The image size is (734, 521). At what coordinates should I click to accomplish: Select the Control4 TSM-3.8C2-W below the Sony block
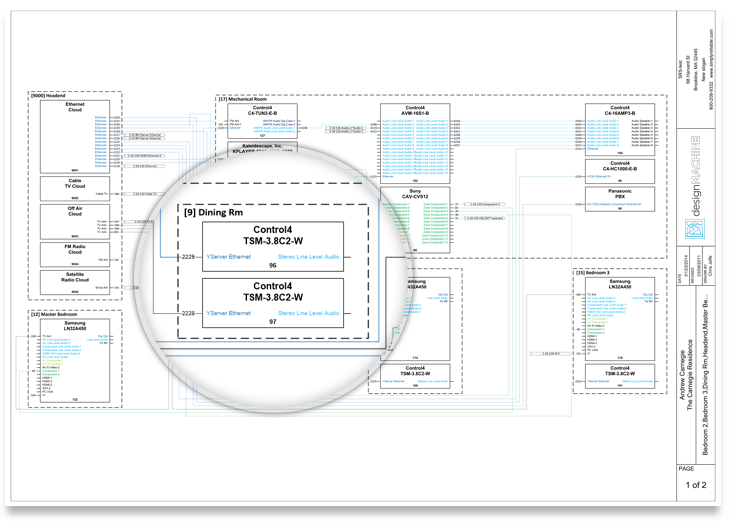tap(415, 376)
